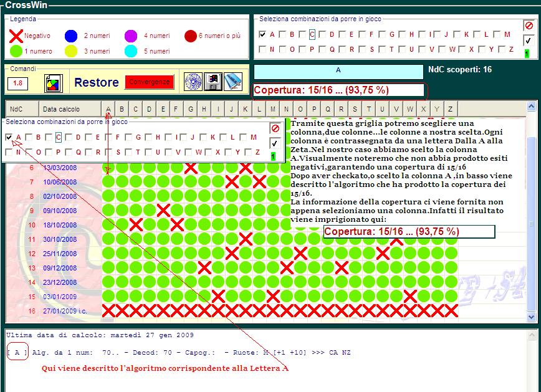
Task: Click the 1.8 version field in Comandi
Action: pyautogui.click(x=17, y=83)
